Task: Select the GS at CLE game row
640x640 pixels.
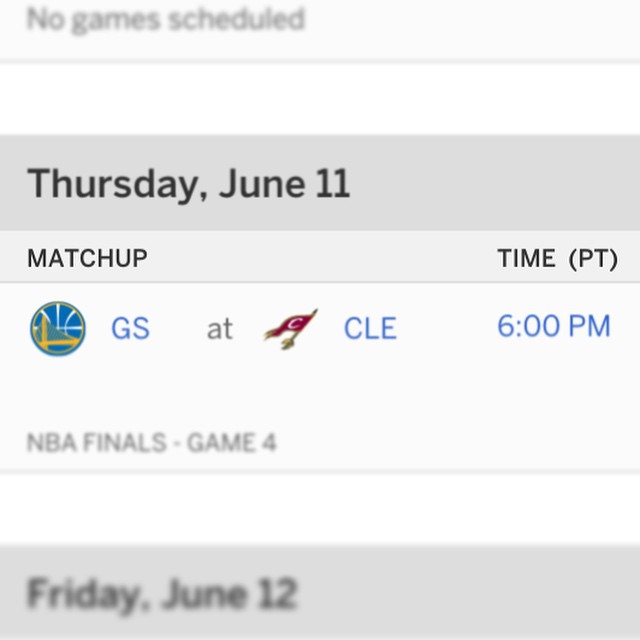Action: tap(320, 378)
